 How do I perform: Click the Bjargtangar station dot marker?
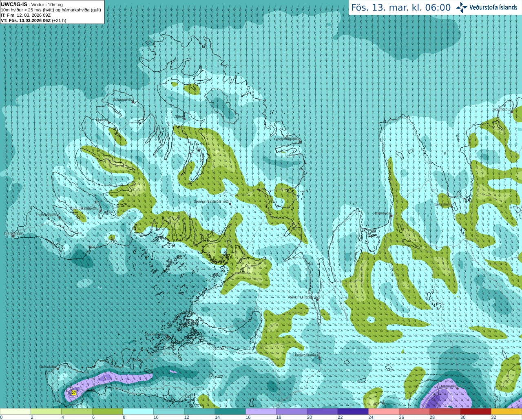[x=13, y=236]
